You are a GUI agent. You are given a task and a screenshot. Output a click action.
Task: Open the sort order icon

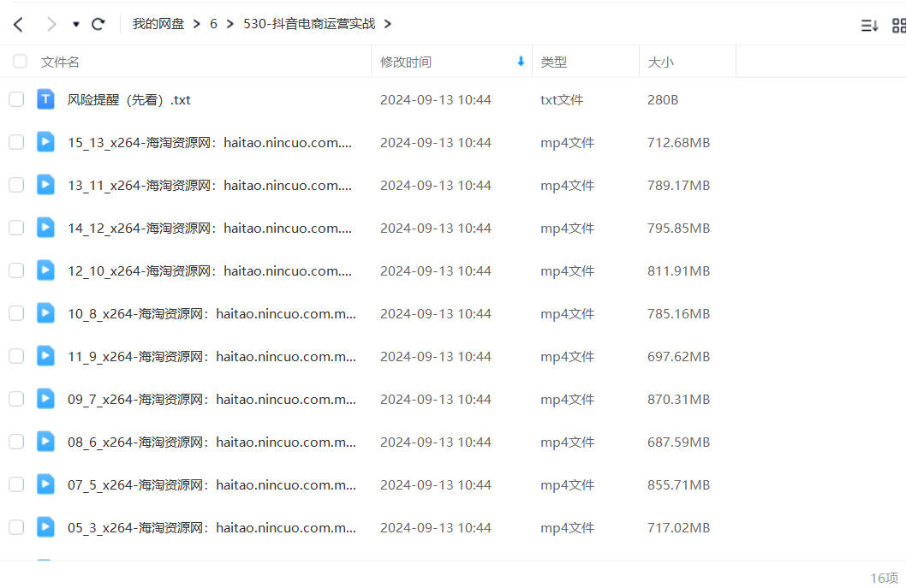coord(869,25)
